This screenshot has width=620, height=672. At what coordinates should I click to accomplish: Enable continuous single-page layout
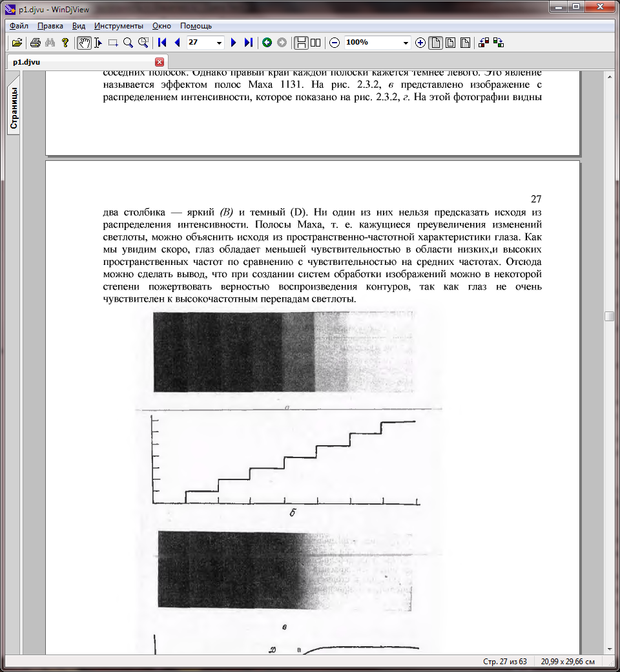point(301,43)
